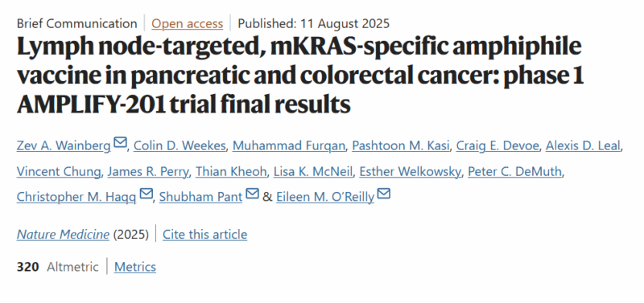This screenshot has height=303, width=644.
Task: Click author name Craig E. Devoe
Action: pos(497,145)
